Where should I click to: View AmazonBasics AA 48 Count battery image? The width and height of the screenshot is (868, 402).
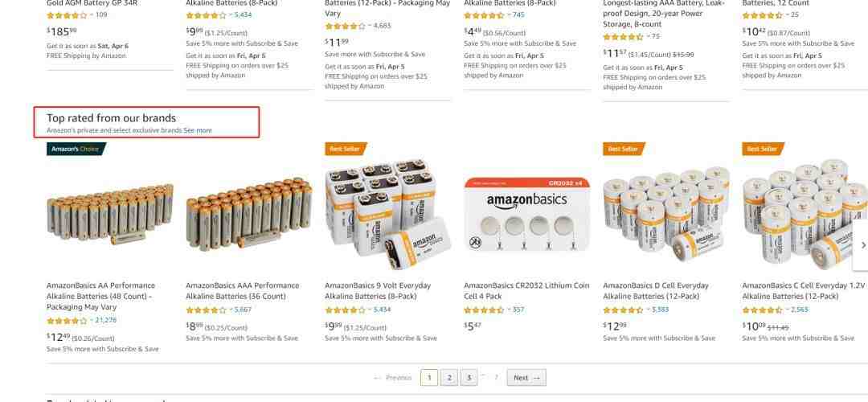[110, 214]
